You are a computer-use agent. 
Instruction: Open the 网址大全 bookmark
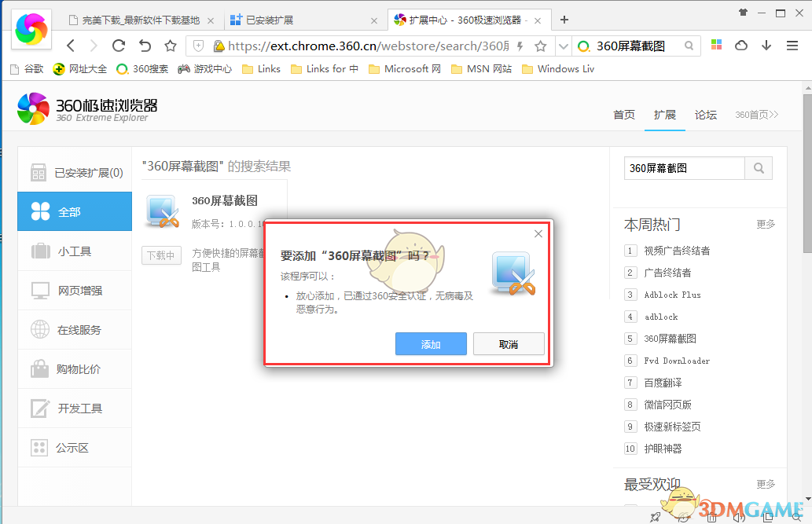80,69
